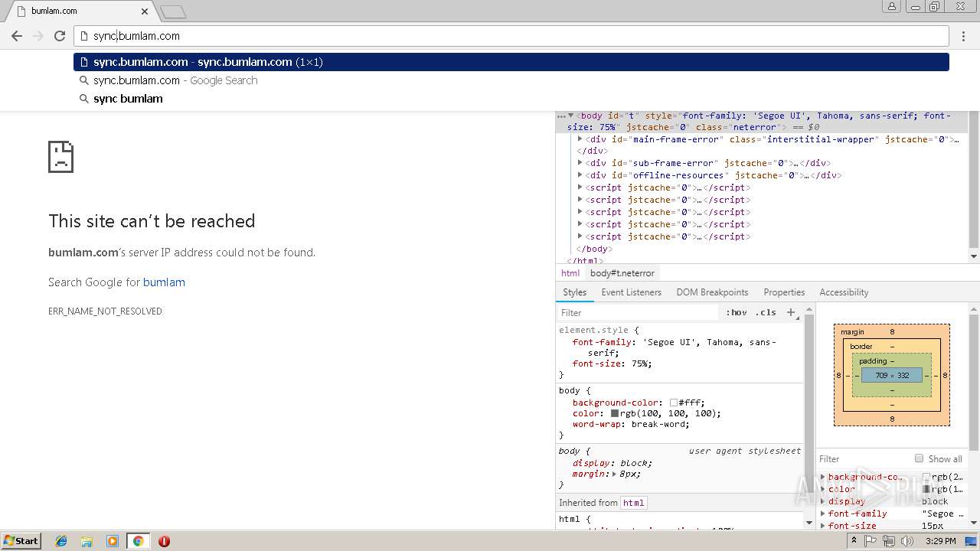Expand computed font-family property
Image resolution: width=980 pixels, height=551 pixels.
823,514
